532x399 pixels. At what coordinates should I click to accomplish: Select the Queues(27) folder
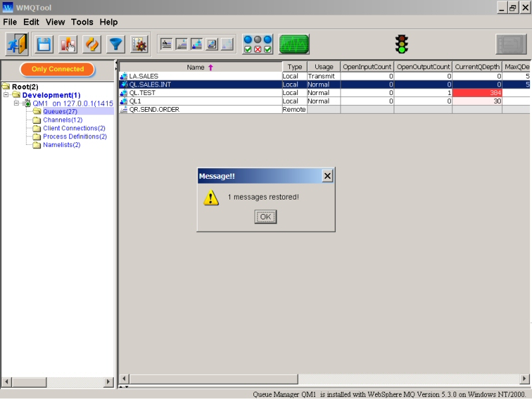(60, 112)
